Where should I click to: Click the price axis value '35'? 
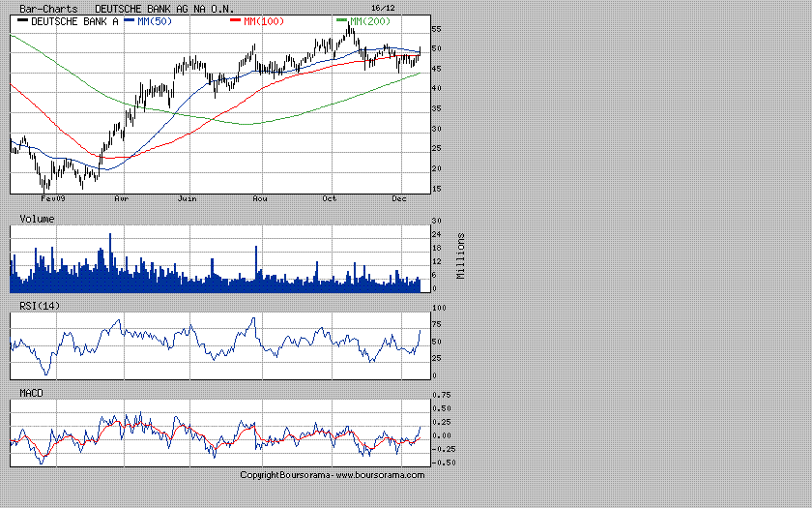pyautogui.click(x=437, y=108)
